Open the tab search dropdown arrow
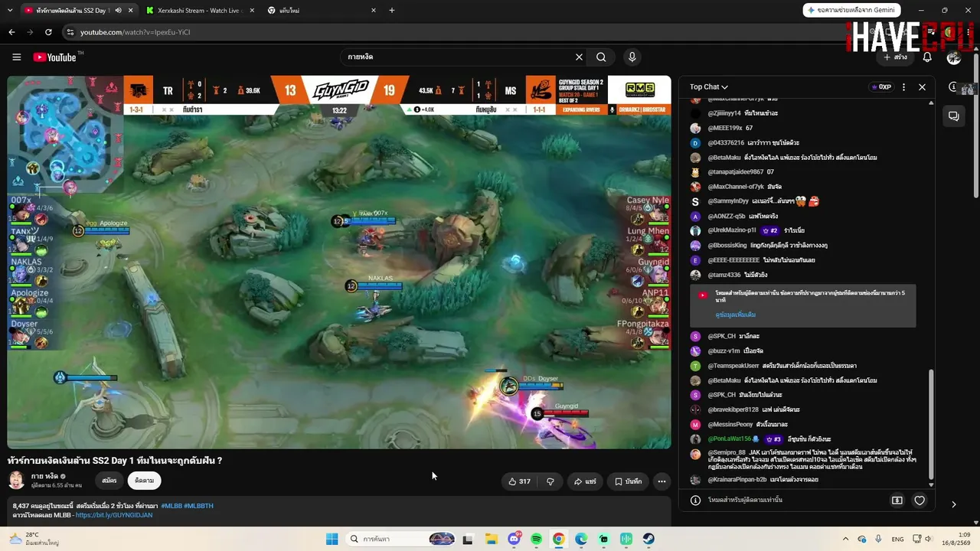Image resolution: width=980 pixels, height=551 pixels. 8,11
